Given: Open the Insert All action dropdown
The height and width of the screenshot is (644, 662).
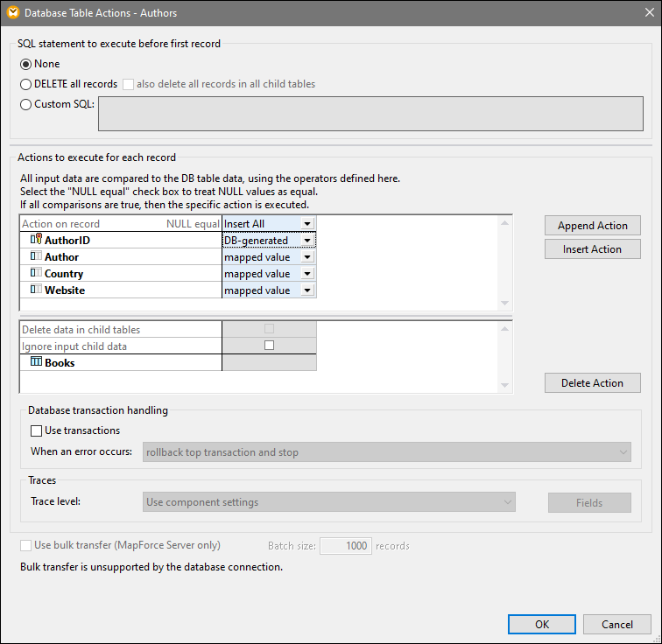Looking at the screenshot, I should coord(306,224).
